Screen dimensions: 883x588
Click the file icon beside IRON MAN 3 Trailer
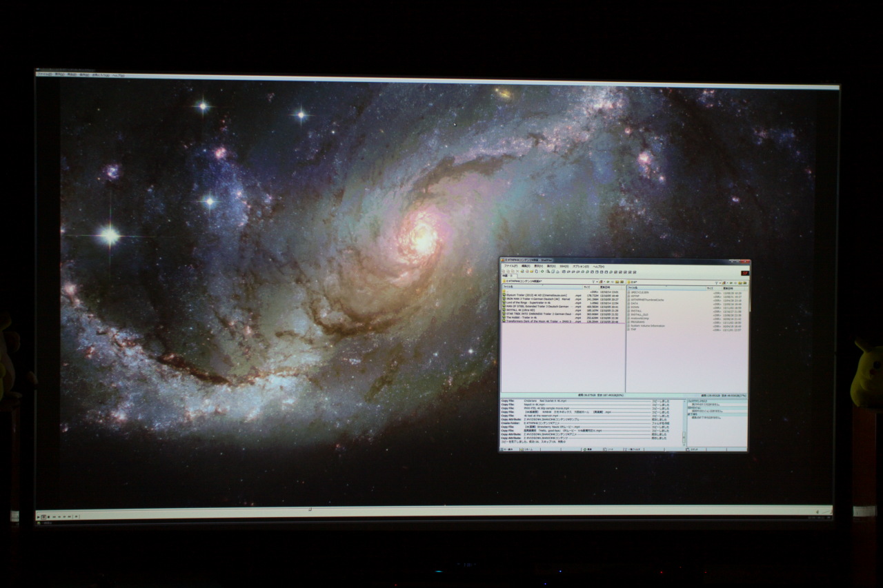click(x=504, y=298)
